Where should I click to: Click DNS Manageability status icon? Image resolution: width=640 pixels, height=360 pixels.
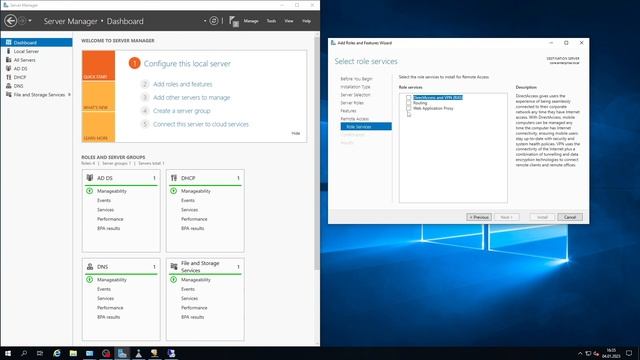coord(90,280)
